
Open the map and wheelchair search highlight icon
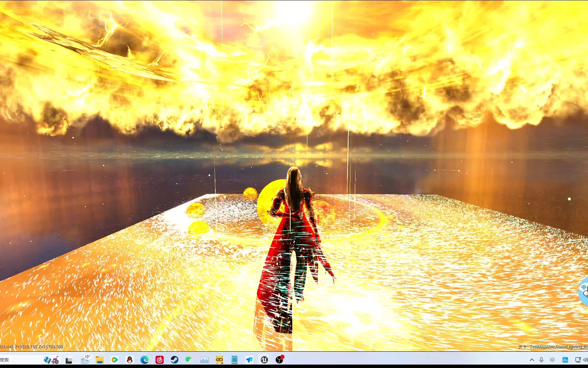[x=51, y=359]
